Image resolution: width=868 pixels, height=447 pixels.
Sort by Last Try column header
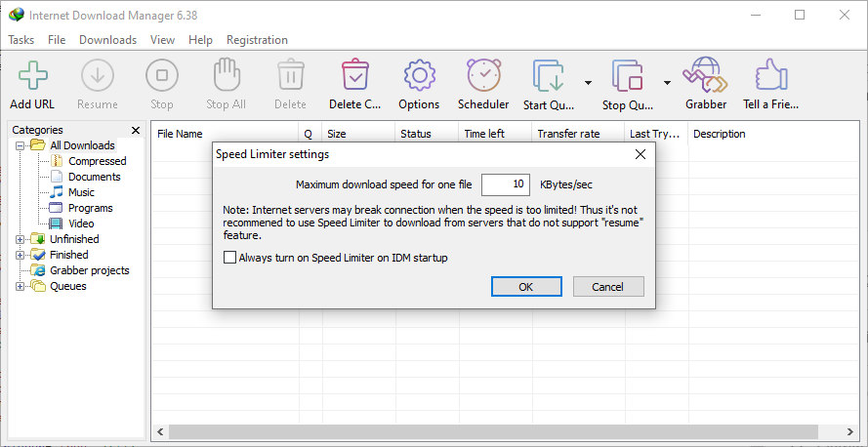click(656, 134)
